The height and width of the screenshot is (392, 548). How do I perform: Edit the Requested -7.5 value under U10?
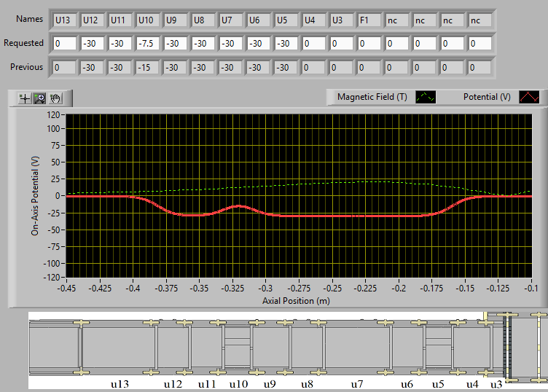pos(148,44)
